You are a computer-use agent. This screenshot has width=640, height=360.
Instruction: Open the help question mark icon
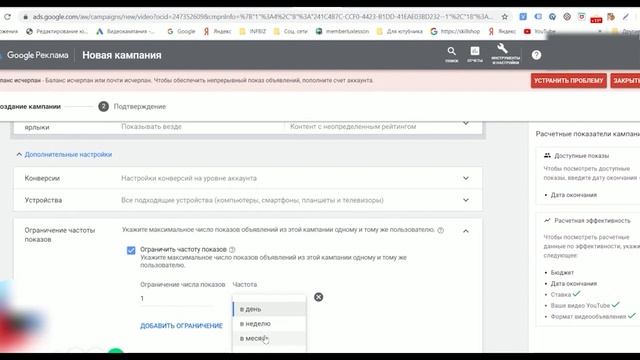(x=536, y=55)
